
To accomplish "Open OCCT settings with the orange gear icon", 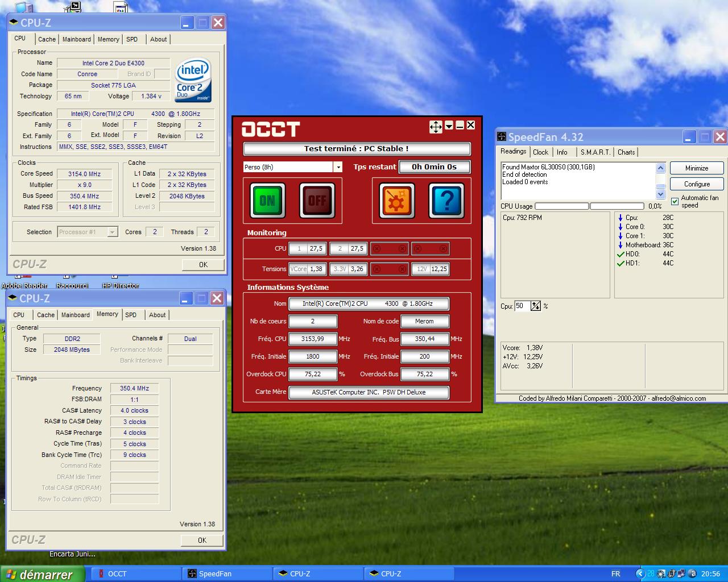I will (x=396, y=200).
